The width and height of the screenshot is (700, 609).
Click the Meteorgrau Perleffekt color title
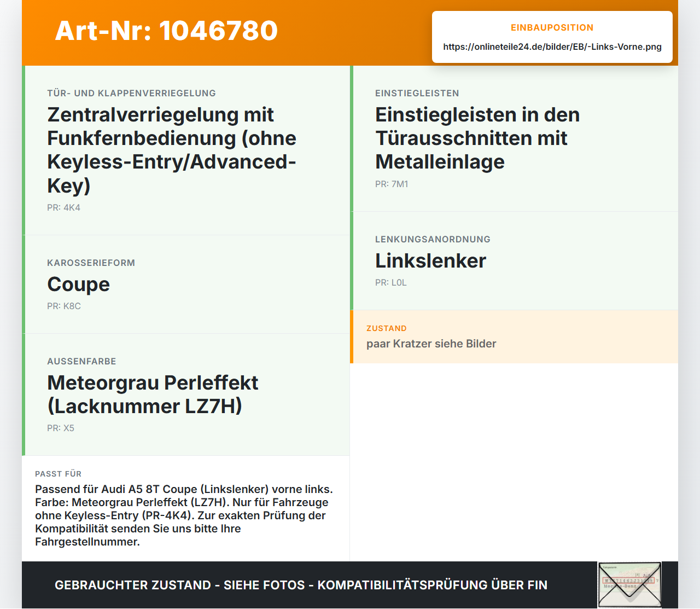tap(153, 394)
